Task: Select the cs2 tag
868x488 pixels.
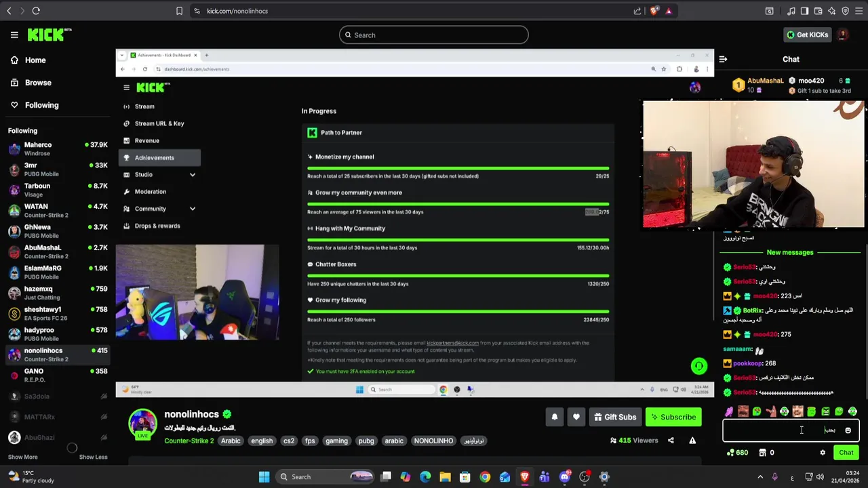Action: pos(289,441)
